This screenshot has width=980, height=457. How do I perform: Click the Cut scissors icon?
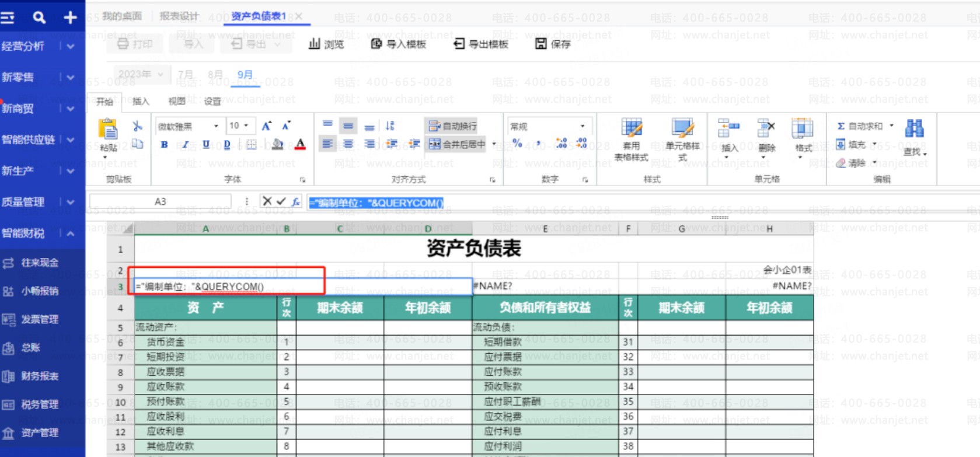138,126
